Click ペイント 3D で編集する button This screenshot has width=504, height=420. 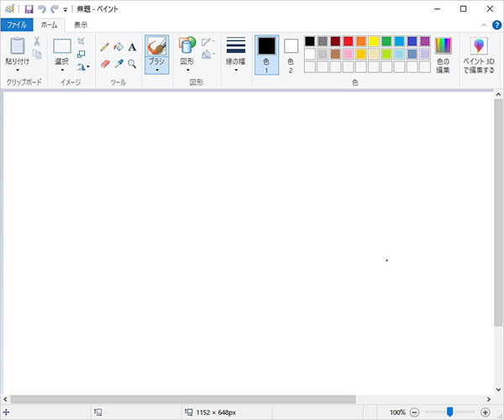tap(479, 55)
